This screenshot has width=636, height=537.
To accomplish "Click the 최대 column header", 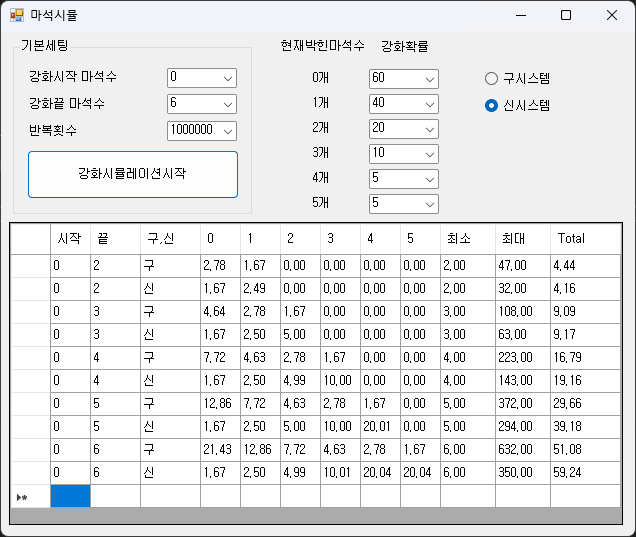I will pyautogui.click(x=523, y=238).
